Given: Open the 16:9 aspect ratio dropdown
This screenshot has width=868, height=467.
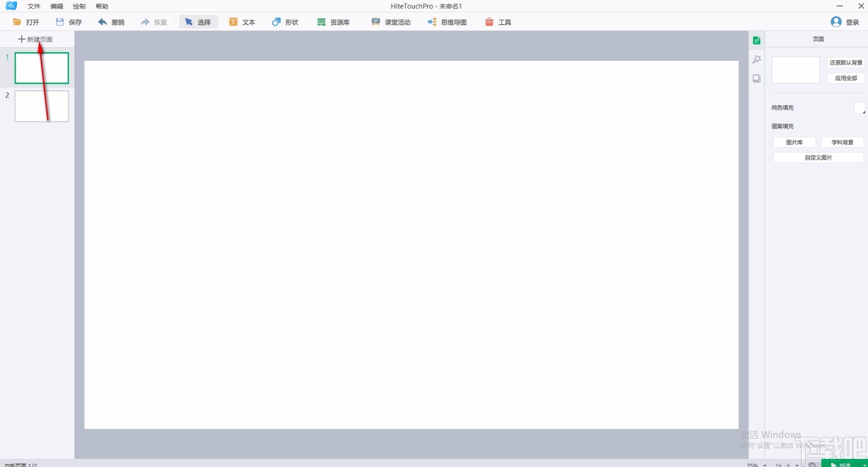Looking at the screenshot, I should (x=787, y=465).
